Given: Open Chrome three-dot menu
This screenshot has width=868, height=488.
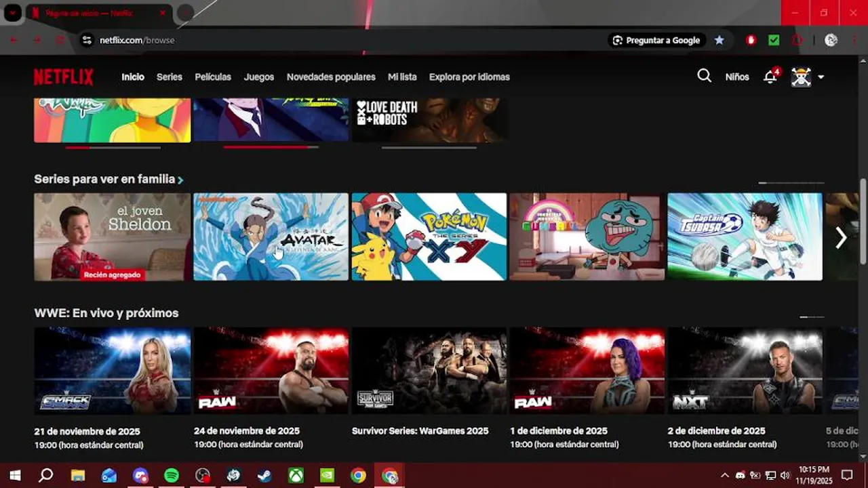Looking at the screenshot, I should pos(854,40).
